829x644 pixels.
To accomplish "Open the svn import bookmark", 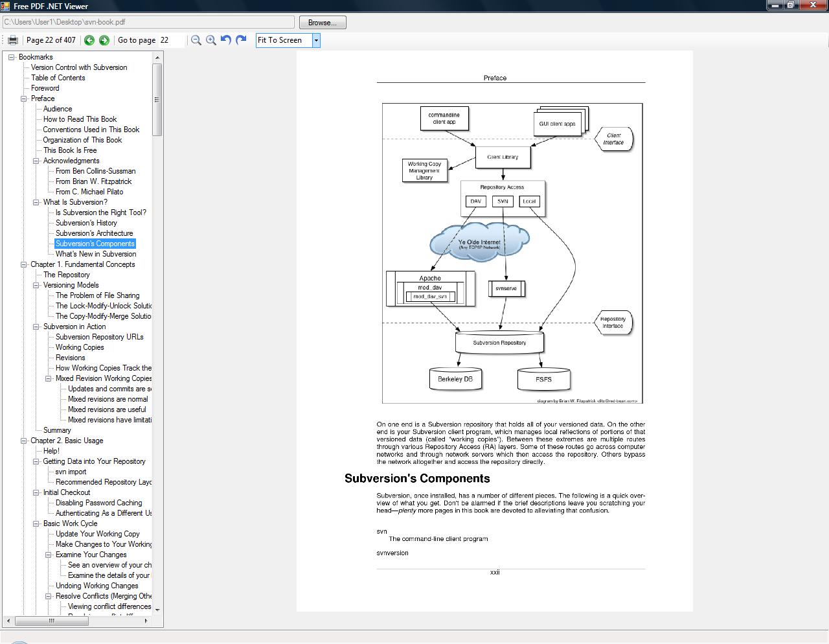I will point(71,472).
